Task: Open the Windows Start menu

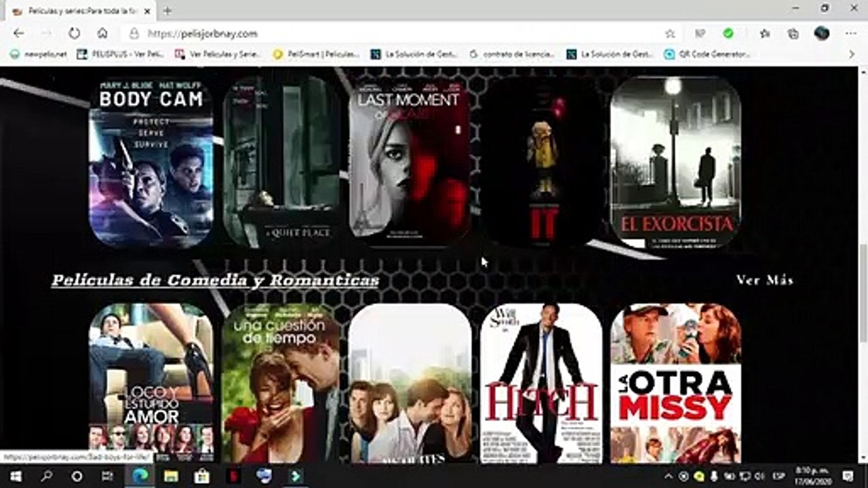Action: 15,476
